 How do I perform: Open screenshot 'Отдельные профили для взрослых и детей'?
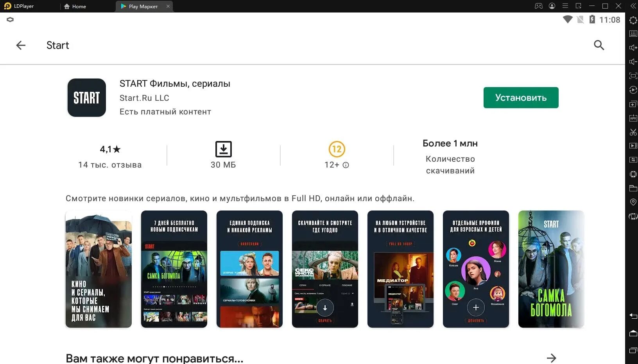coord(476,269)
